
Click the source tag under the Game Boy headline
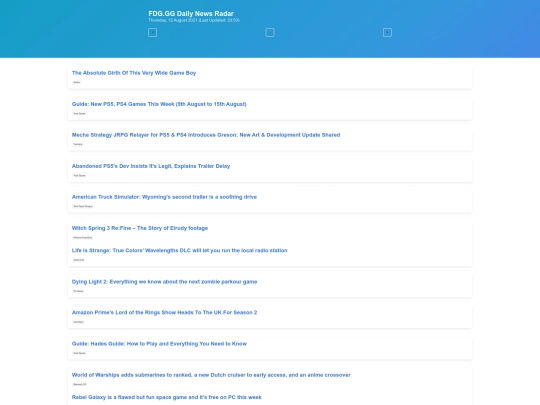[77, 82]
